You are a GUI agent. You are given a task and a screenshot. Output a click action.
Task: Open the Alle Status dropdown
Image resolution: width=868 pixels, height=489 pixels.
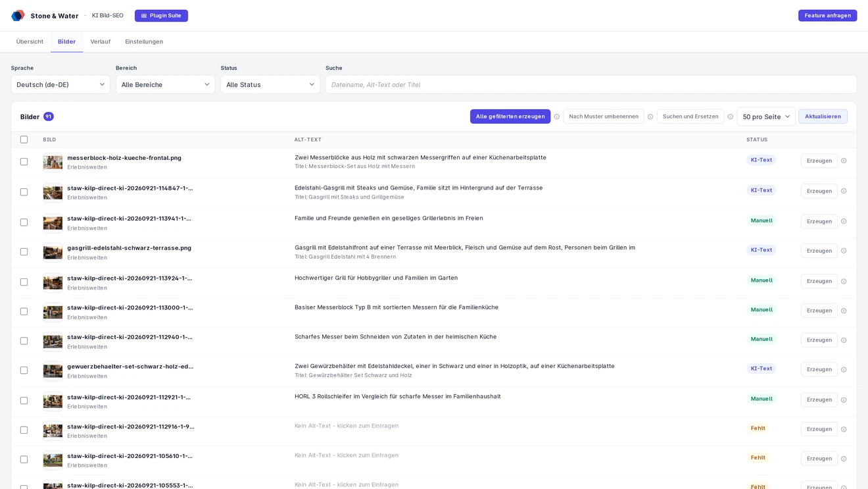tap(270, 84)
